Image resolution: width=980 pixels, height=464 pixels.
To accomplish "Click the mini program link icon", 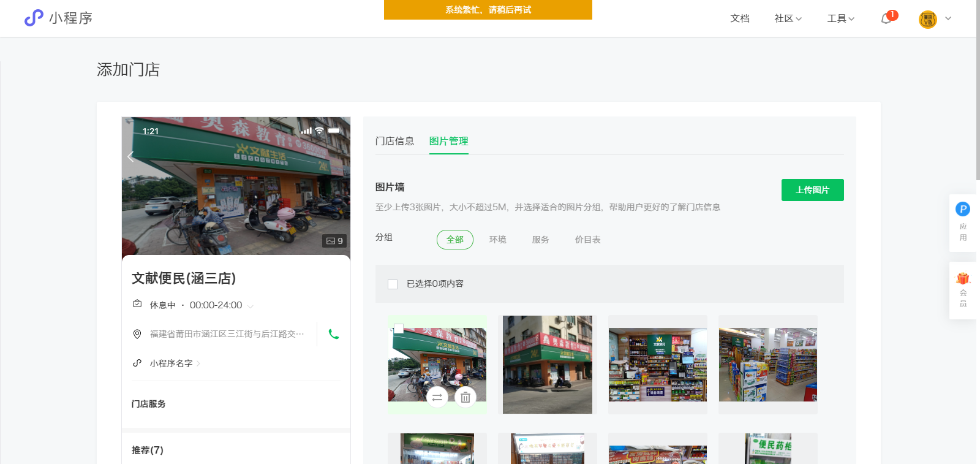I will 137,363.
